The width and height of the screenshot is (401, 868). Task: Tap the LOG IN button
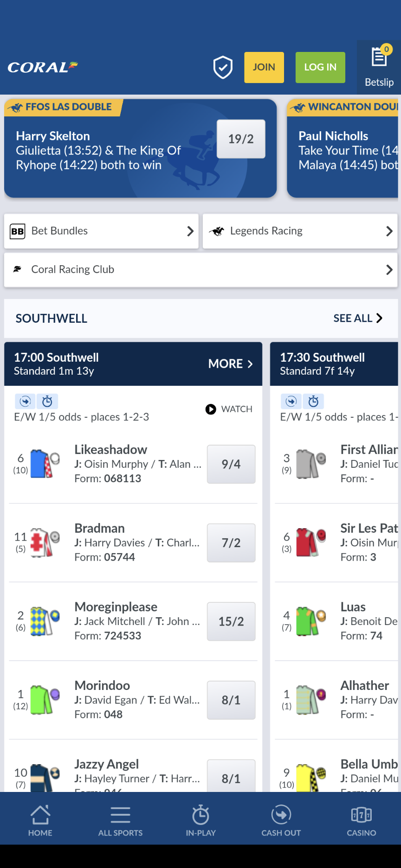[x=320, y=67]
